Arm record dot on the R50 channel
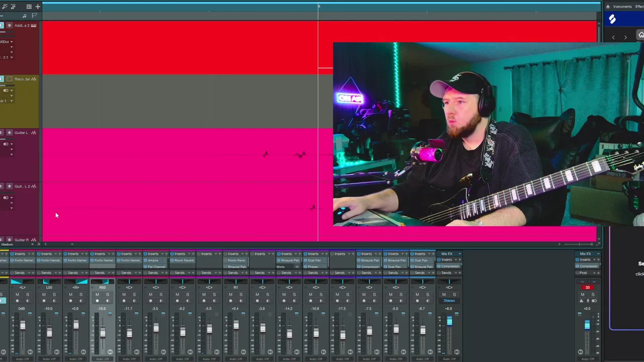 click(97, 301)
